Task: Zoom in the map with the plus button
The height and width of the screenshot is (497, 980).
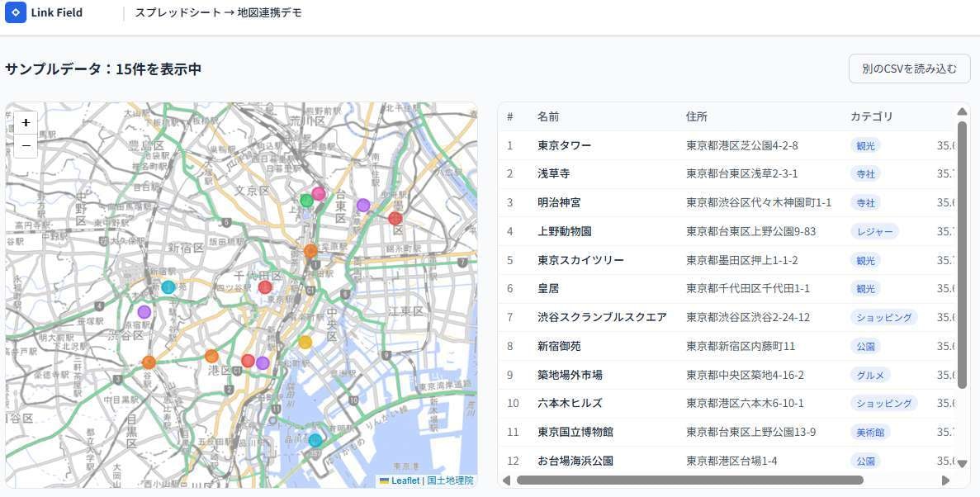Action: point(26,123)
